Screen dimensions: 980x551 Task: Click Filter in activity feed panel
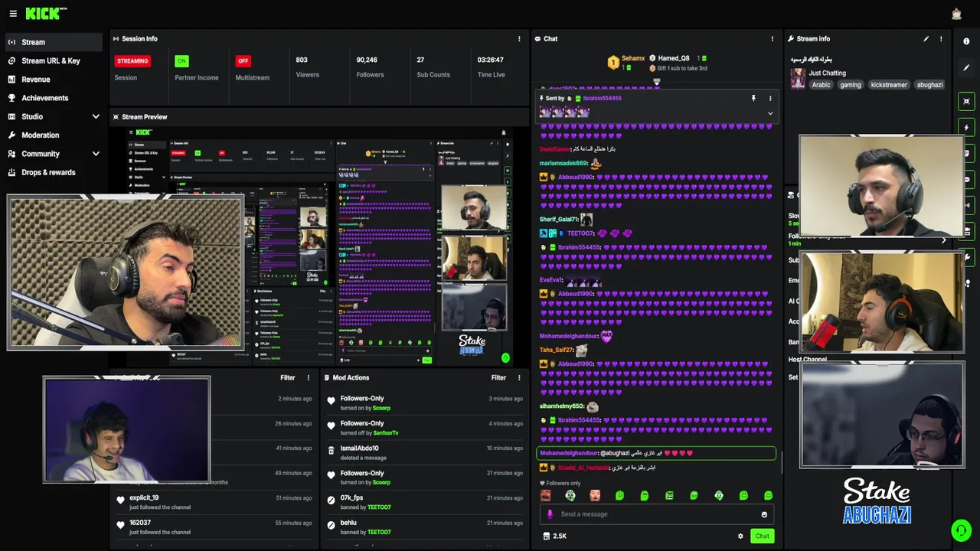tap(288, 378)
